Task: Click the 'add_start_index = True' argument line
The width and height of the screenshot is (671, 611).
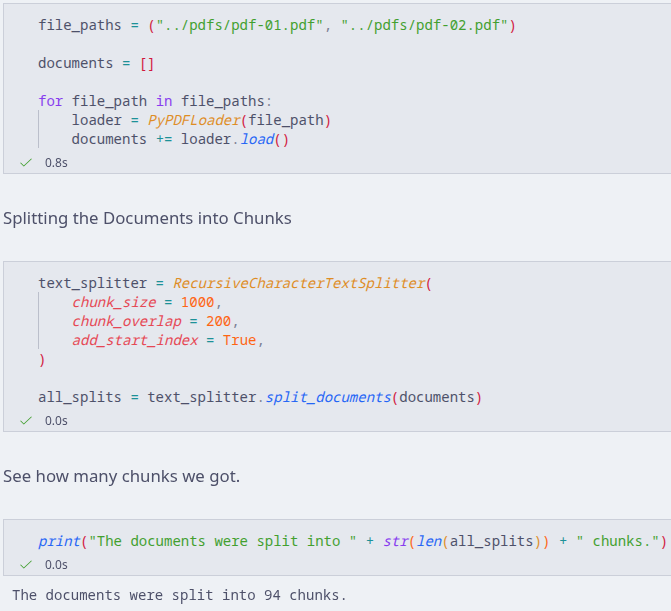Action: point(168,341)
